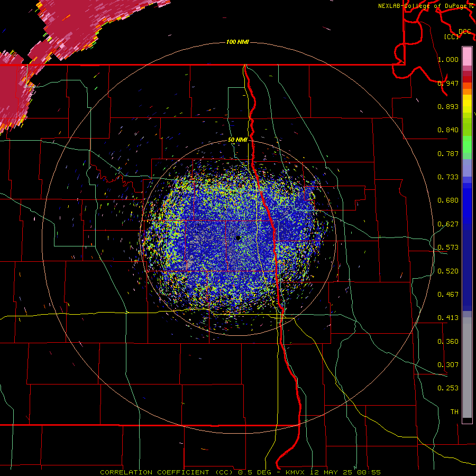Select the lavender color bar segment near 0.733
Viewport: 476px width, 476px height.
(467, 168)
